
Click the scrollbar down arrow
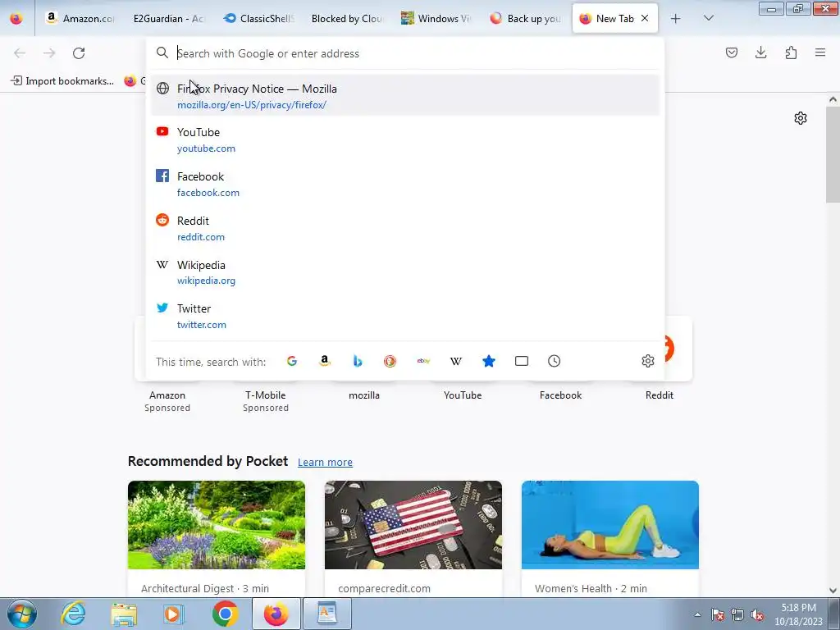833,591
